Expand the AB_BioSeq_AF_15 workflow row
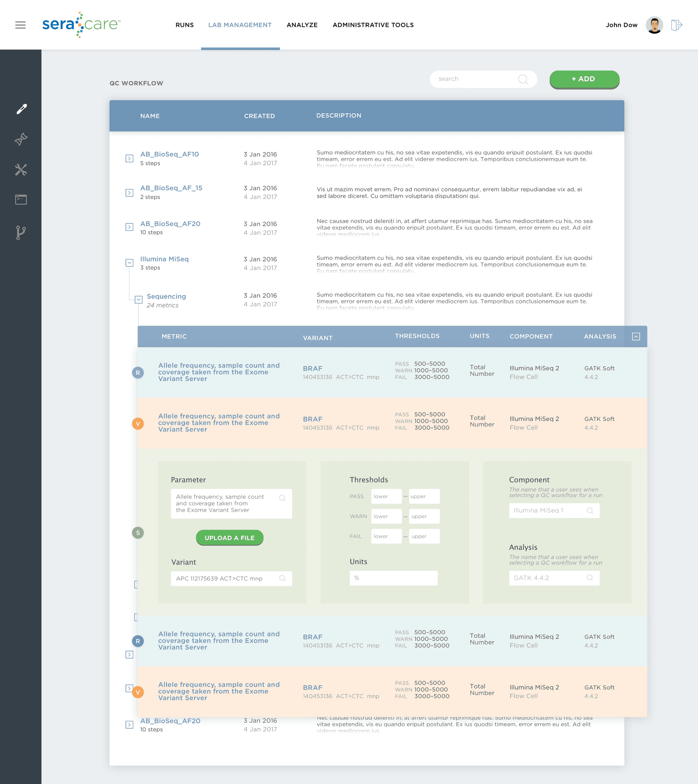The width and height of the screenshot is (698, 784). click(x=130, y=193)
